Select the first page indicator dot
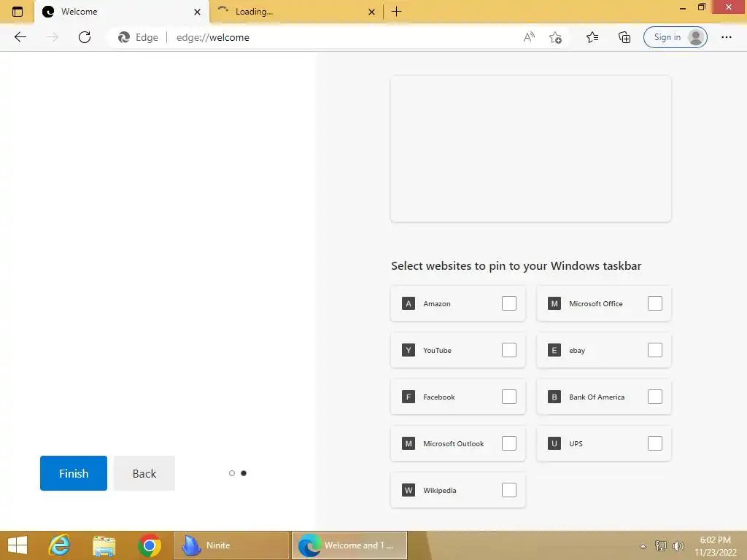 click(232, 473)
